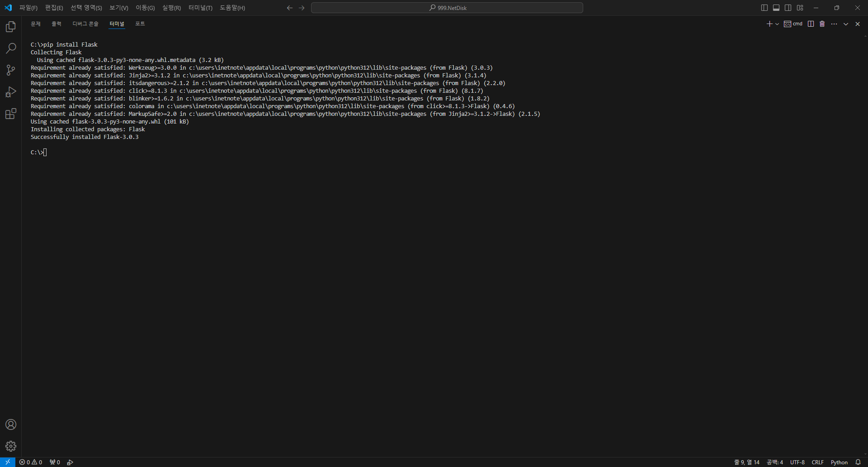Go forward with the right arrow

tap(302, 8)
